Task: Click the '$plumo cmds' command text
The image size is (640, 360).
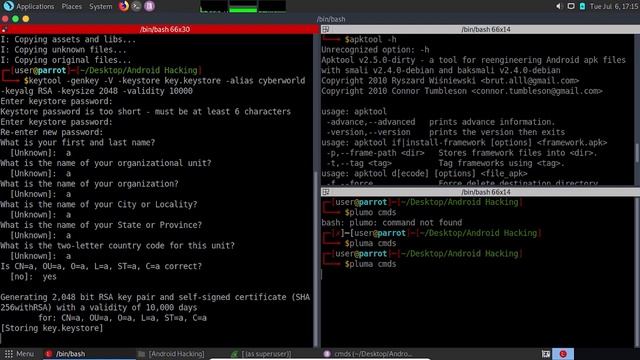Action: click(x=370, y=213)
